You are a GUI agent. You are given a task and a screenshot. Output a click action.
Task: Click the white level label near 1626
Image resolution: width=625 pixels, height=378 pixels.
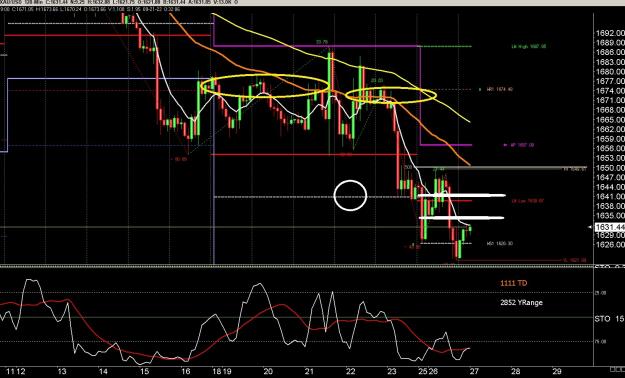pos(499,244)
